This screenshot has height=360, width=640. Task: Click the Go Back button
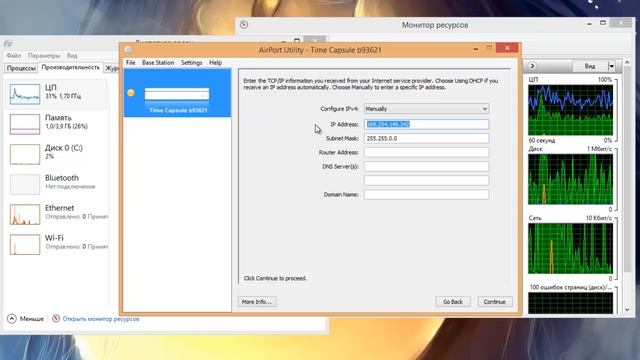point(453,302)
